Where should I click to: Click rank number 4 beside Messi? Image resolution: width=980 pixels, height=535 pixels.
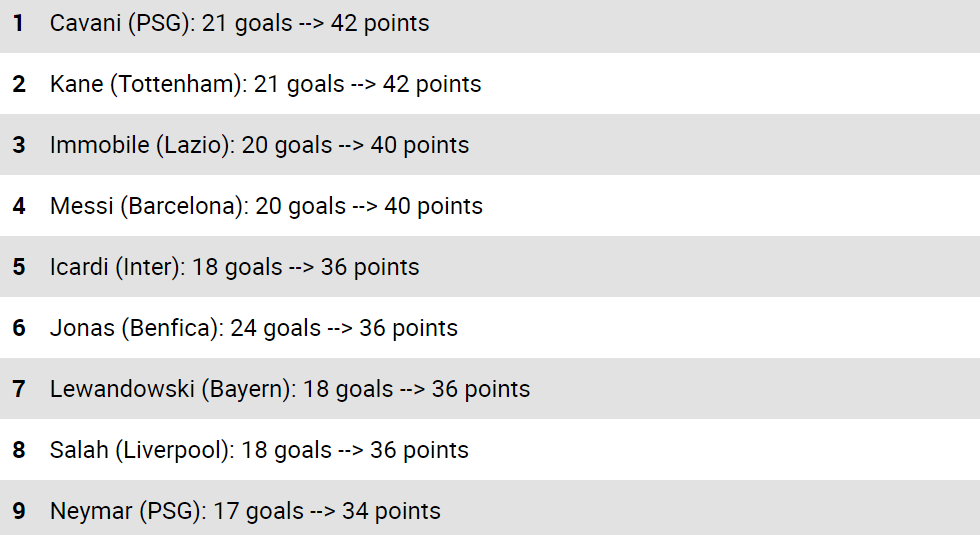point(19,206)
